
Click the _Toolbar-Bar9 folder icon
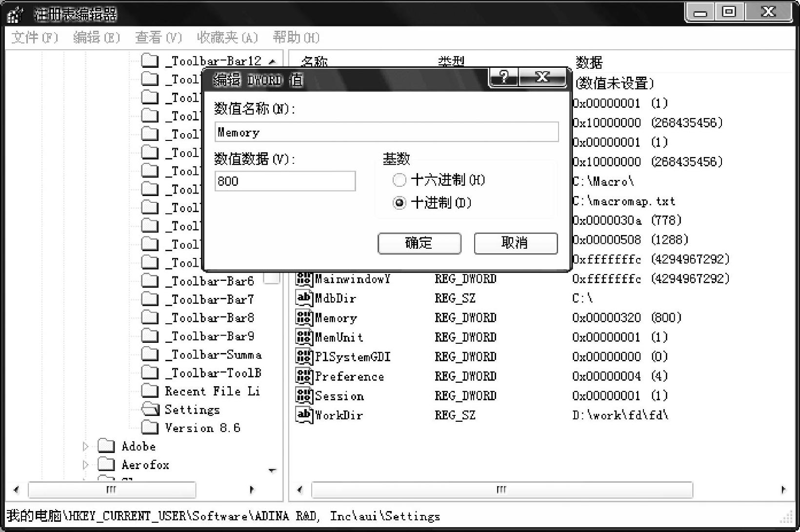[x=150, y=336]
